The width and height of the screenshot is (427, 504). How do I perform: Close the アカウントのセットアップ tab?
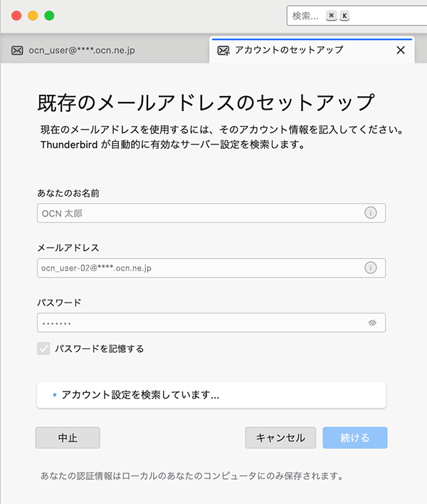tap(400, 51)
